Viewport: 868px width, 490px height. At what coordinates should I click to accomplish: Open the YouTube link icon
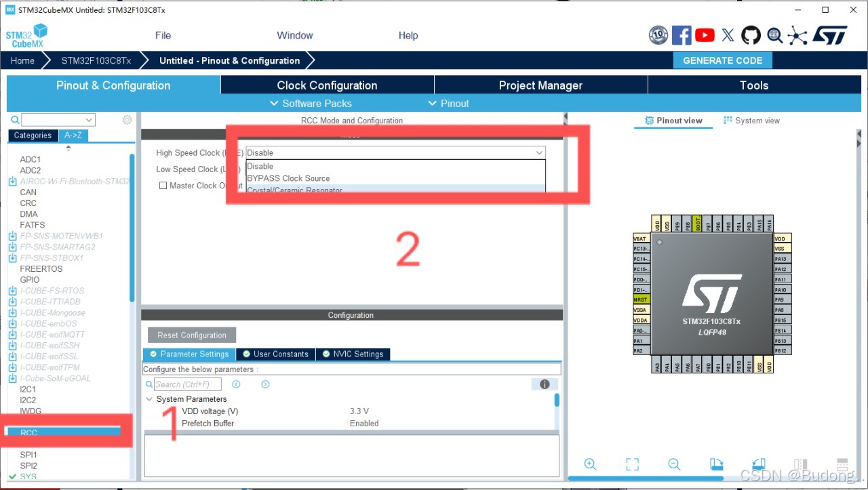[x=705, y=35]
